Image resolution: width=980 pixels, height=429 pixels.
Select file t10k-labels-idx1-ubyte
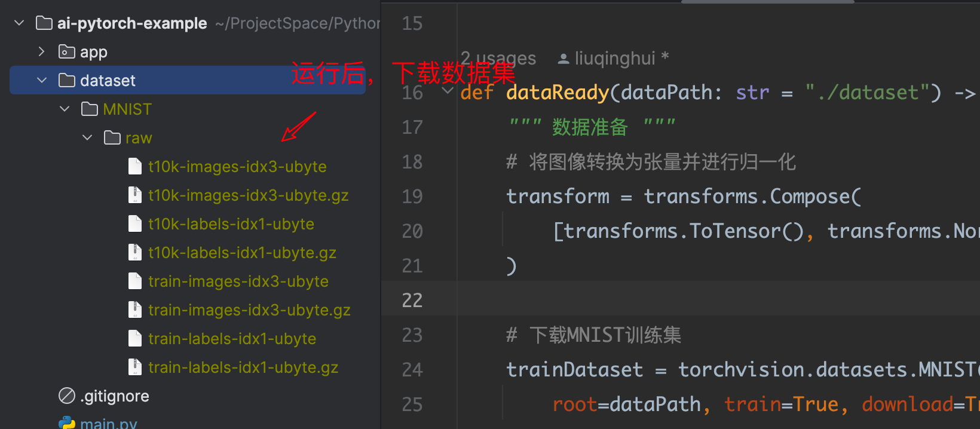231,224
